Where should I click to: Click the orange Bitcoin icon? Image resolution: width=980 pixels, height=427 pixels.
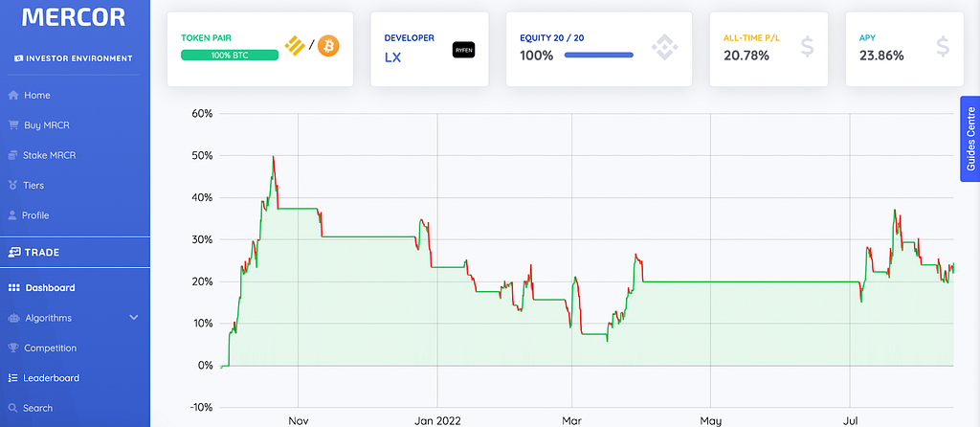(328, 46)
